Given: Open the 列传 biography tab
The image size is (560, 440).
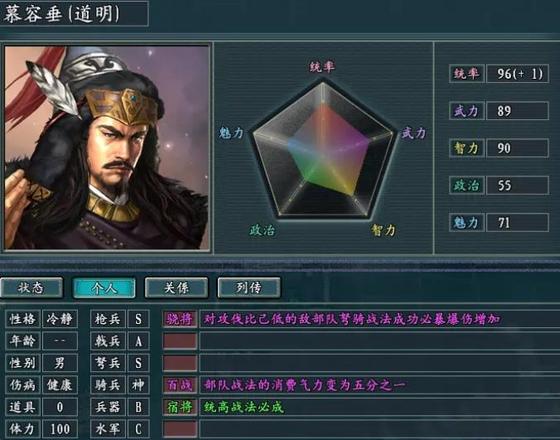Looking at the screenshot, I should coord(249,288).
